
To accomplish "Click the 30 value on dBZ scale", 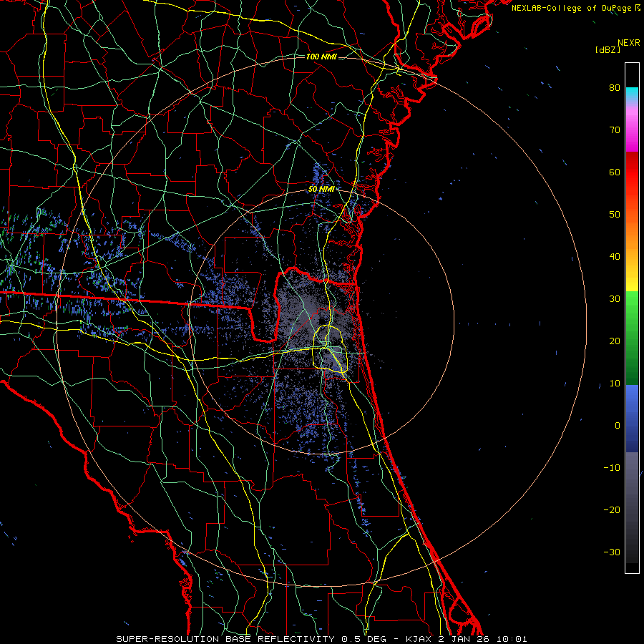I will 615,298.
